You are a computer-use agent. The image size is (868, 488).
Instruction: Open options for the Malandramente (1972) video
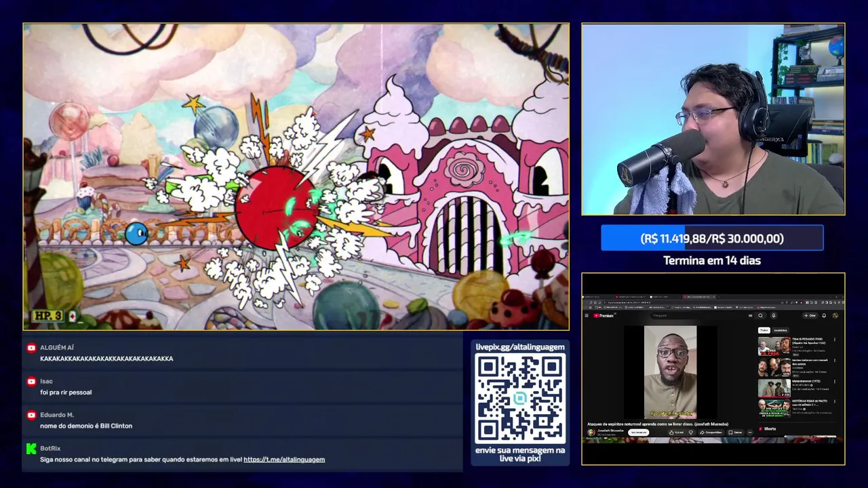click(x=834, y=382)
